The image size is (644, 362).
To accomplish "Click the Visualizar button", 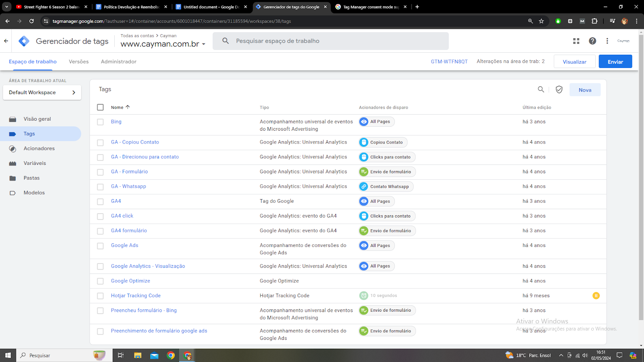I will point(574,62).
